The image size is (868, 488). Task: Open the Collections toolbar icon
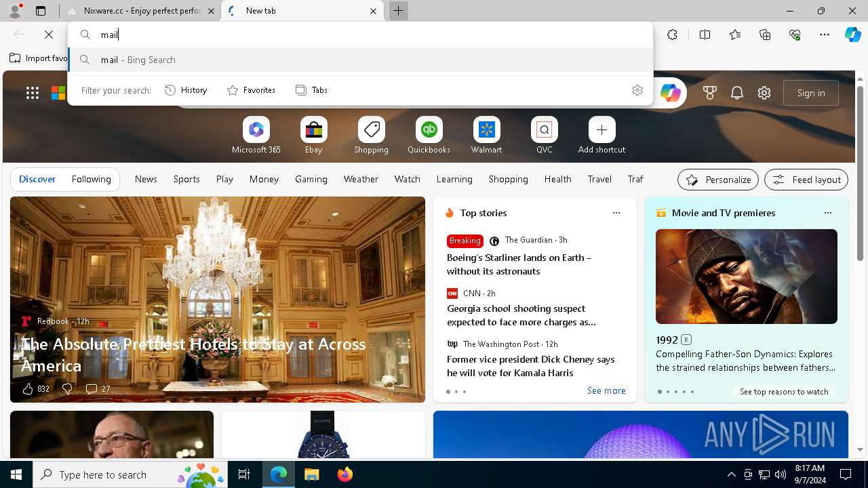(x=765, y=35)
